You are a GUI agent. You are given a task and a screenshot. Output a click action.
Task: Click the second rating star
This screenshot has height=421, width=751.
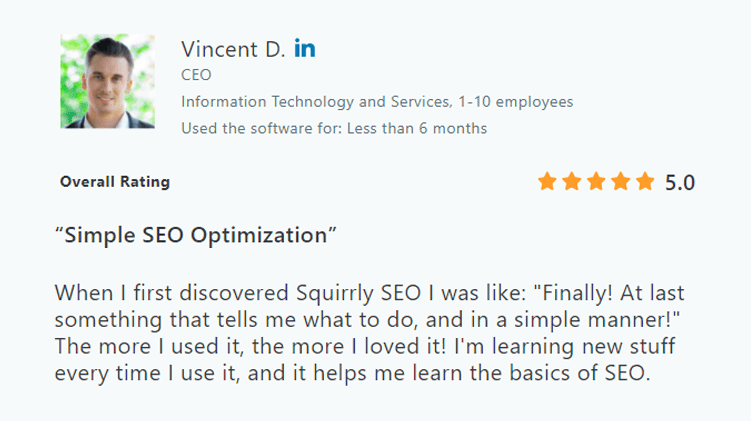(571, 182)
